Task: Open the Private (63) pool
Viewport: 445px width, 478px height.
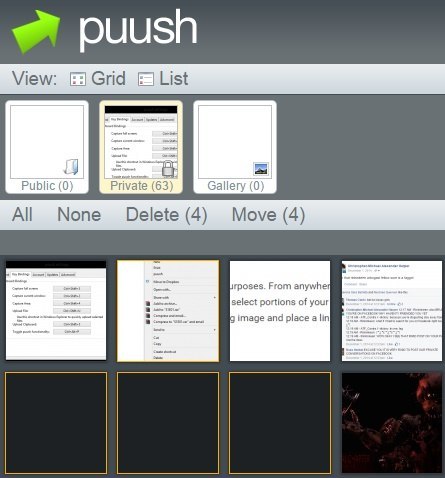Action: [x=141, y=147]
